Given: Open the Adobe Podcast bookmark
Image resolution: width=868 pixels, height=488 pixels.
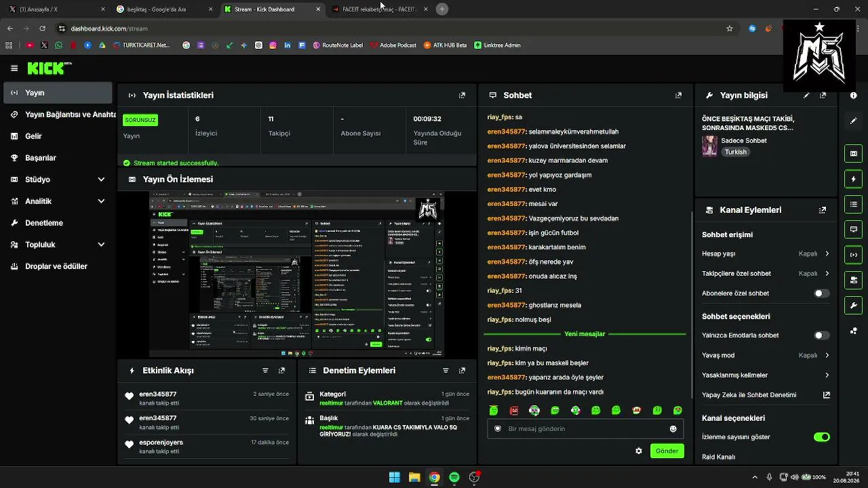Looking at the screenshot, I should (x=393, y=45).
